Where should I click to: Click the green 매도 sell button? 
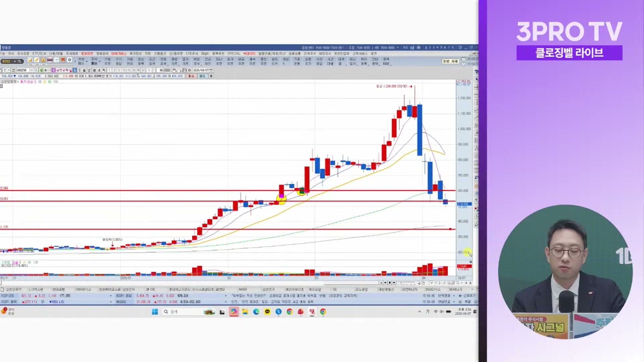[202, 76]
